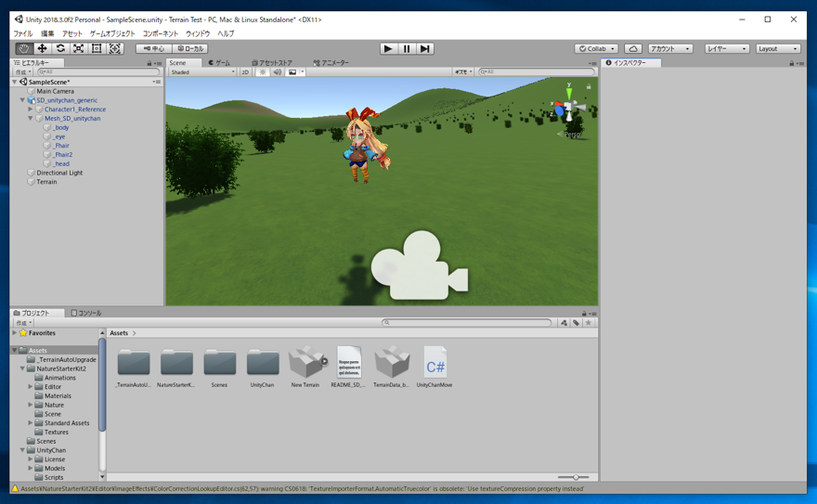Image resolution: width=817 pixels, height=504 pixels.
Task: Click search by type filter icon
Action: [x=564, y=323]
